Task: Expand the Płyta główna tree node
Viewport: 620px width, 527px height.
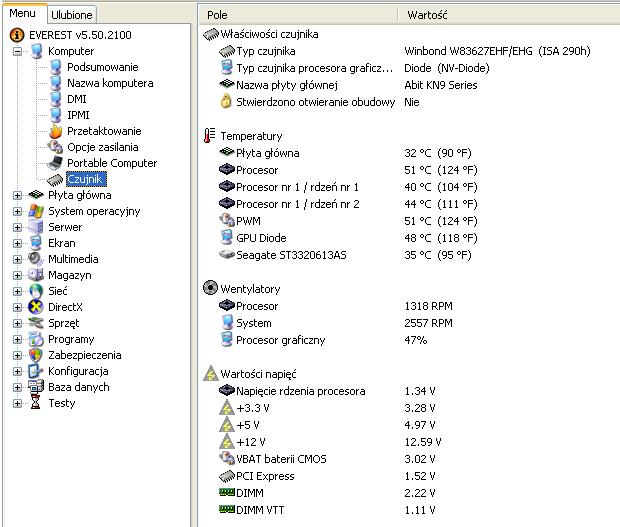Action: (17, 195)
